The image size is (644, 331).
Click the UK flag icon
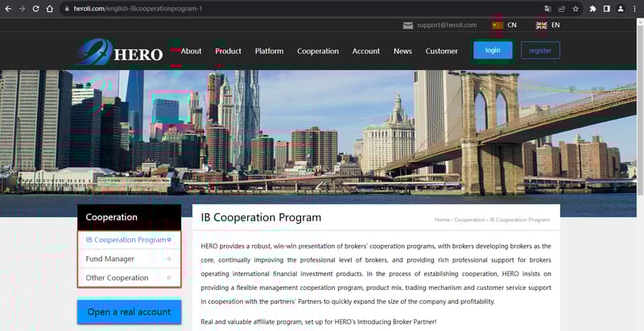[x=541, y=26]
